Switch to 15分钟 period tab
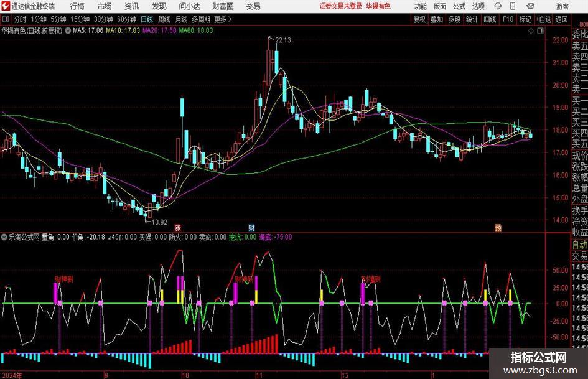588x379 pixels. click(80, 19)
